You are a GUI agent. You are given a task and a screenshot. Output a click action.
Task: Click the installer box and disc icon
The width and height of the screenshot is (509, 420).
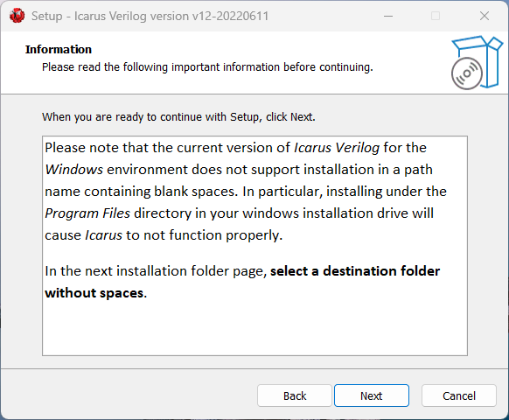coord(477,63)
